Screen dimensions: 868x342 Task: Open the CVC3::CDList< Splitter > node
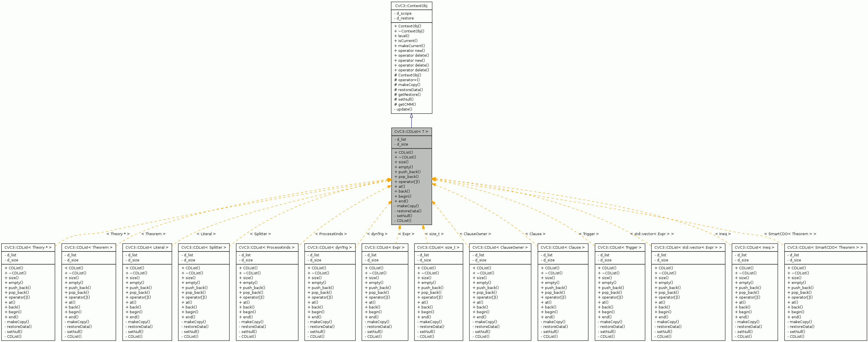tap(203, 247)
